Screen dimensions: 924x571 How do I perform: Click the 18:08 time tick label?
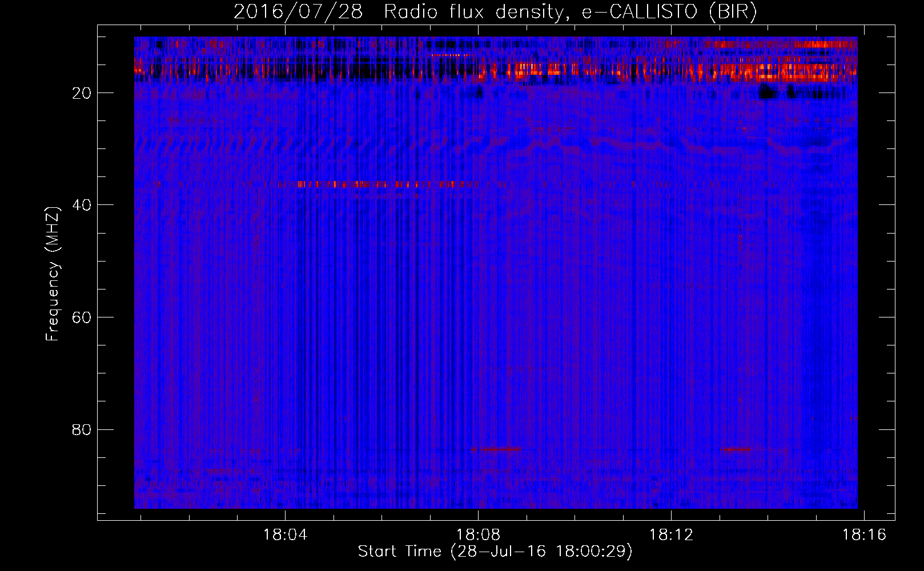[478, 534]
